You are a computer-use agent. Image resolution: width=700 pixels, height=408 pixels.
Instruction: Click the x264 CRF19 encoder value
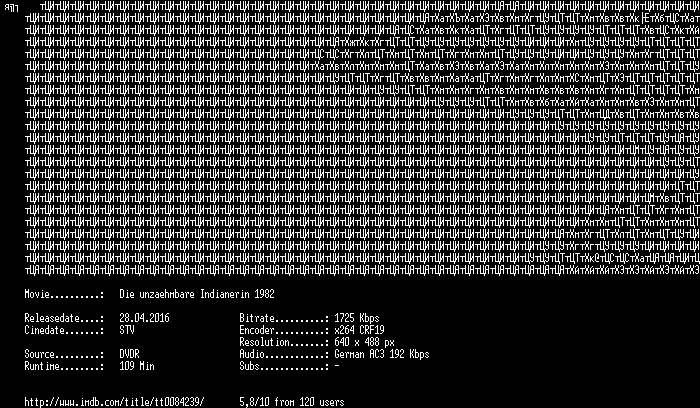pos(359,330)
